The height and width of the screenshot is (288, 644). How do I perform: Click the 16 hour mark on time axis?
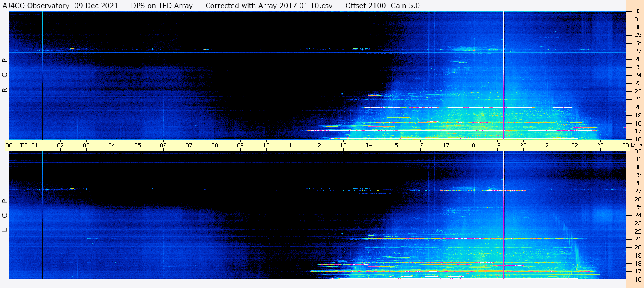pyautogui.click(x=420, y=145)
